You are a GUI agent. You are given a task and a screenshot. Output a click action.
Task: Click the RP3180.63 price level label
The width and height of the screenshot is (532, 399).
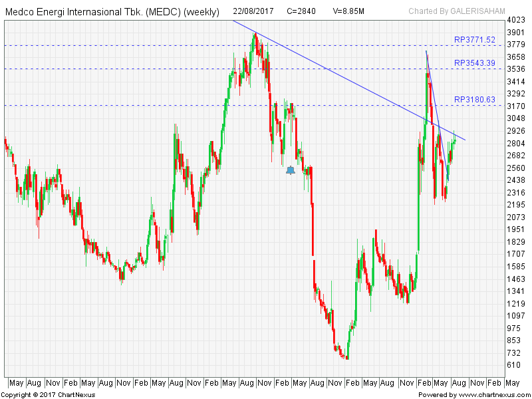point(474,100)
